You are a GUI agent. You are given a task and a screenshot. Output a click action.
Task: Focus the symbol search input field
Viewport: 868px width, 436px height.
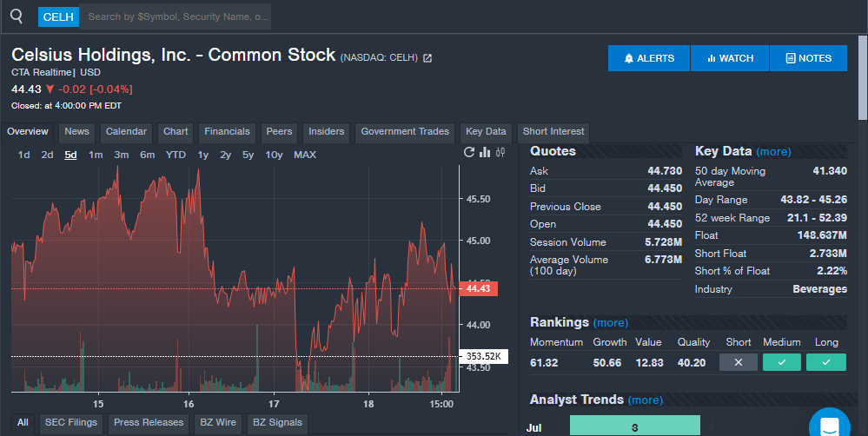pyautogui.click(x=176, y=17)
